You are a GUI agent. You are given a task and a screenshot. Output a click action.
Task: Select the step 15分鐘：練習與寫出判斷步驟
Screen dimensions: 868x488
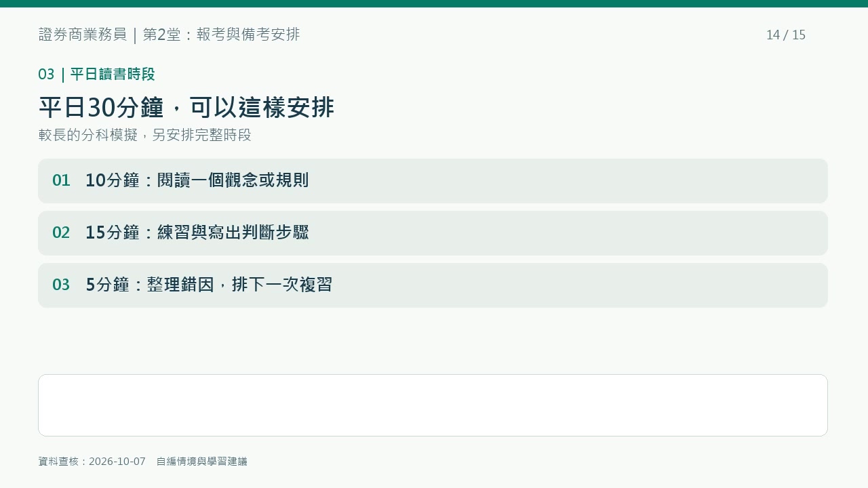[433, 233]
